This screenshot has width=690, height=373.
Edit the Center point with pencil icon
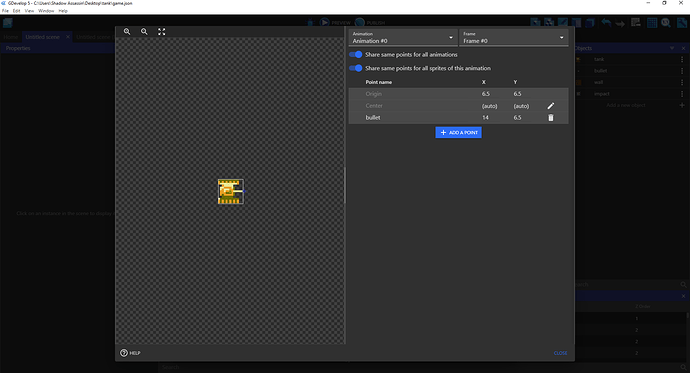pyautogui.click(x=551, y=106)
